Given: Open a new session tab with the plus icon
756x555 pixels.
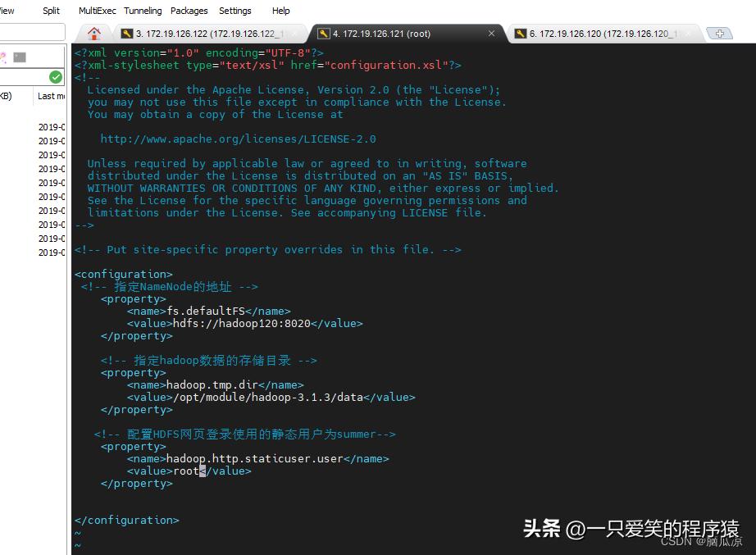Looking at the screenshot, I should (720, 33).
